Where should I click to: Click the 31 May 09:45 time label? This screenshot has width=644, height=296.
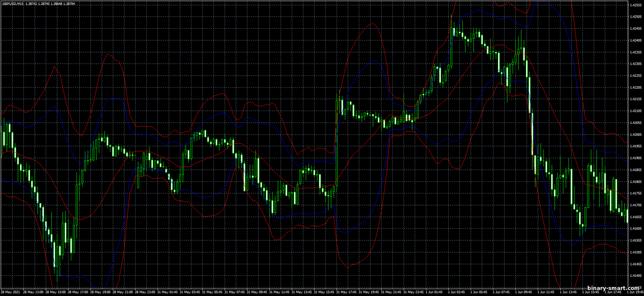point(256,292)
